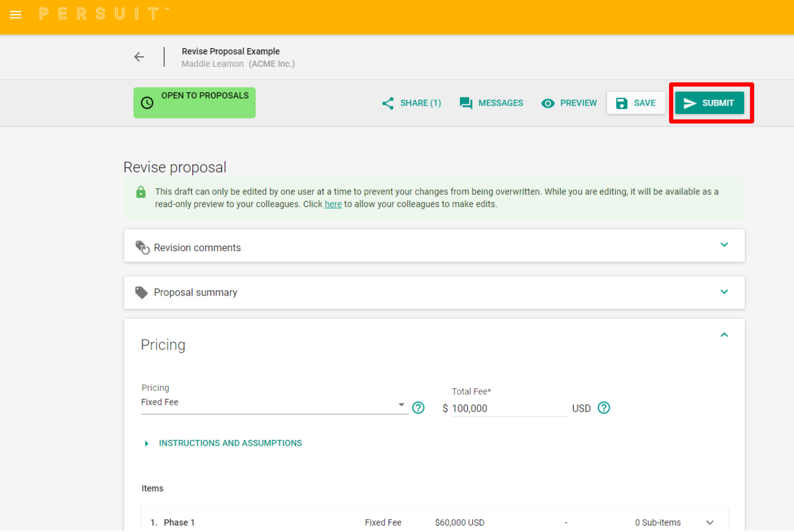
Task: Preview the proposal
Action: 569,103
